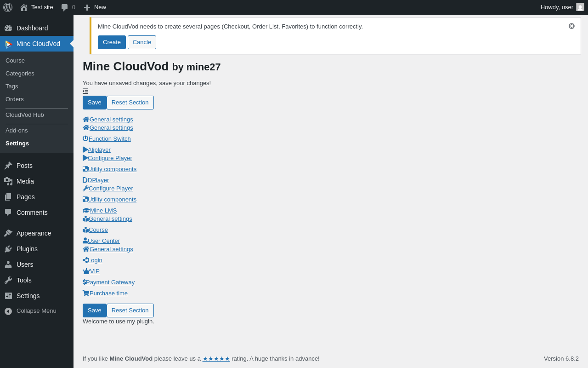The height and width of the screenshot is (368, 588).
Task: Open General settings under User Center
Action: pyautogui.click(x=111, y=249)
